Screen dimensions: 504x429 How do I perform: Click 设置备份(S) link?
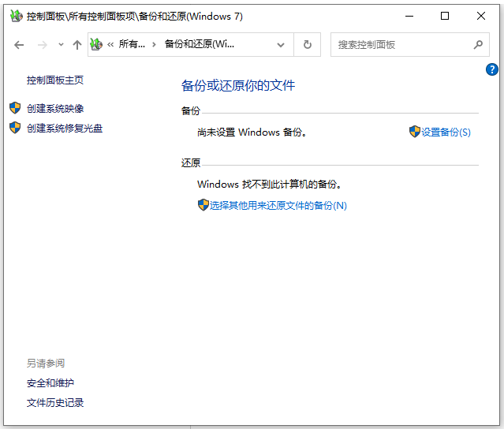click(446, 132)
